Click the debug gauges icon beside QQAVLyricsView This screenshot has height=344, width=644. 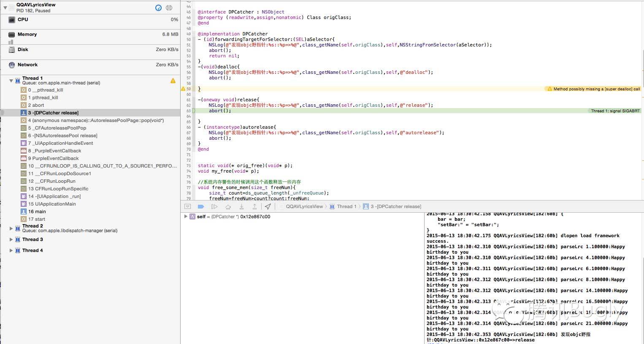pos(158,8)
